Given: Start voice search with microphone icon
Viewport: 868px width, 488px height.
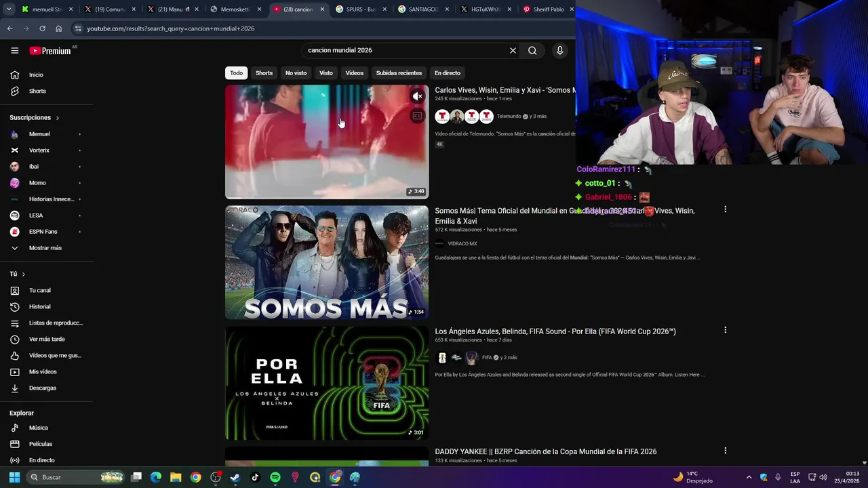Looking at the screenshot, I should pos(559,50).
